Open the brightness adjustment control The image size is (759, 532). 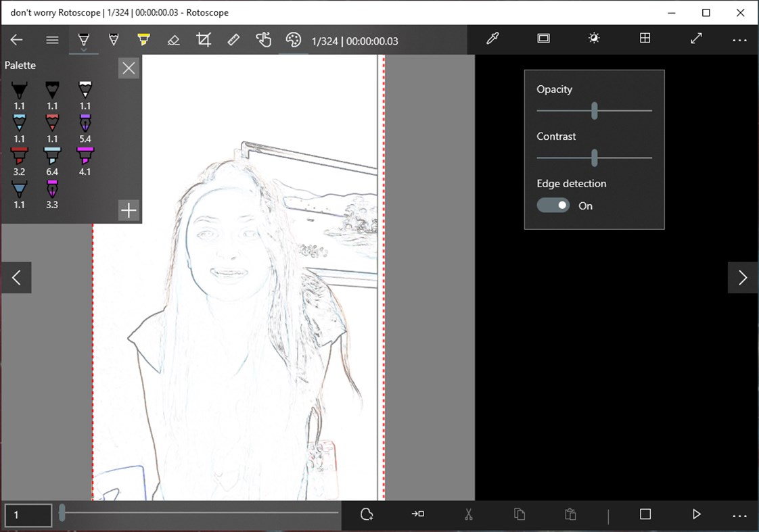click(x=593, y=39)
